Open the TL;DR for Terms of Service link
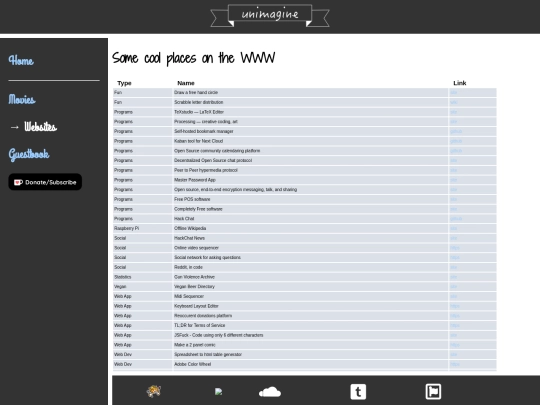Image resolution: width=540 pixels, height=405 pixels. (x=455, y=325)
